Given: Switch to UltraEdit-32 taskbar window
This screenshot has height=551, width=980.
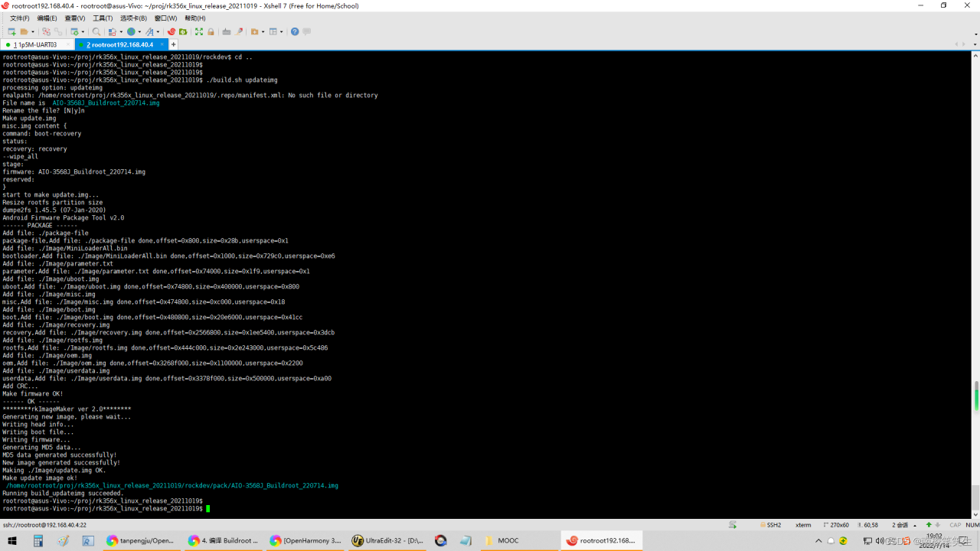Looking at the screenshot, I should pos(389,540).
